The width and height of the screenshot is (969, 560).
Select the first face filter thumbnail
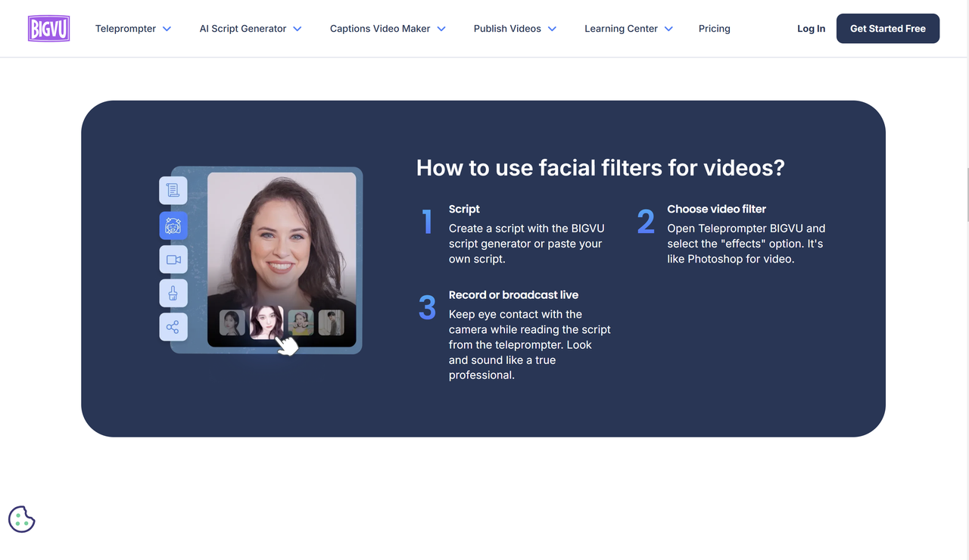tap(230, 322)
